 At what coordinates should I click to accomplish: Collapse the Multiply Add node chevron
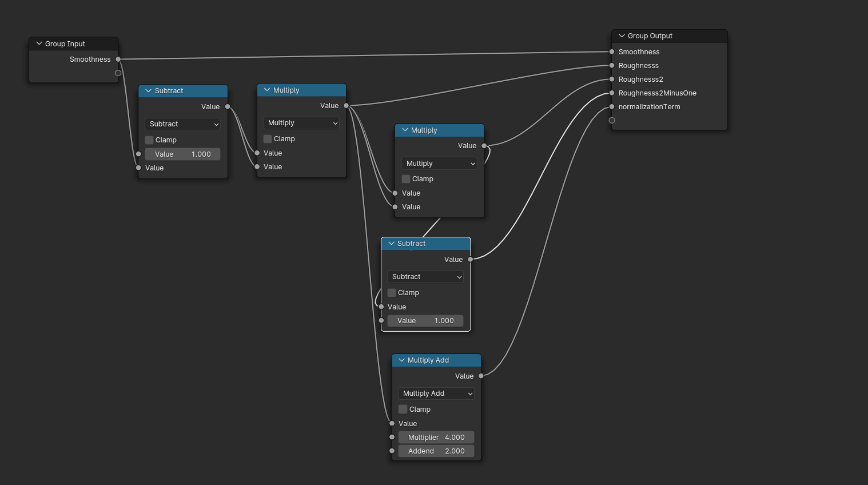[x=401, y=360]
